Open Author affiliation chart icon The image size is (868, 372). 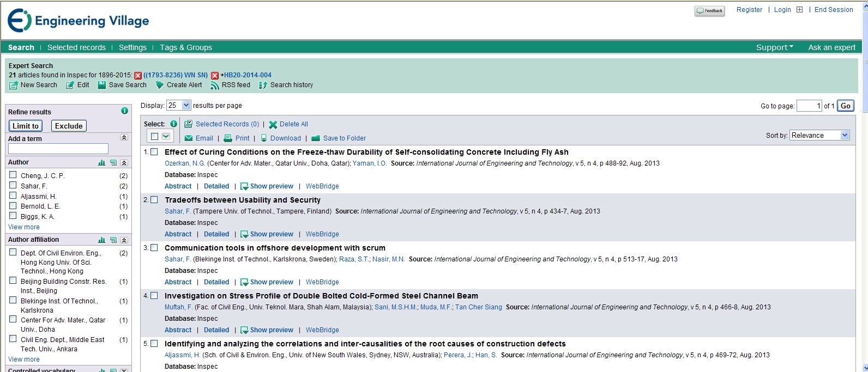click(x=101, y=240)
